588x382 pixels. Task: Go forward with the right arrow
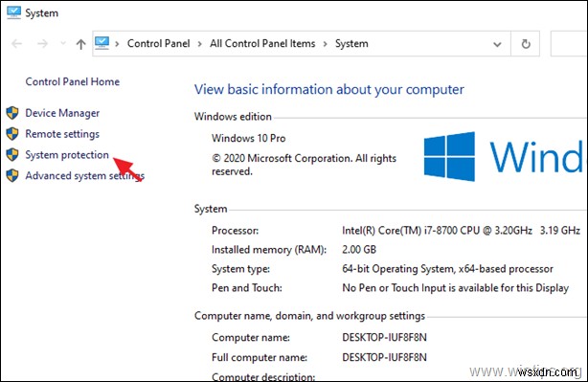[43, 44]
